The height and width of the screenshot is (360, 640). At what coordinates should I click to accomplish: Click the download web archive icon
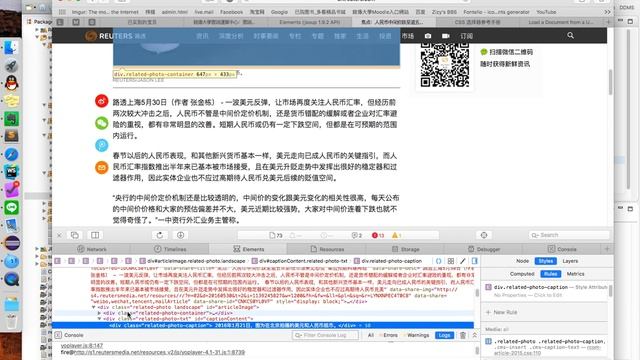click(180, 235)
